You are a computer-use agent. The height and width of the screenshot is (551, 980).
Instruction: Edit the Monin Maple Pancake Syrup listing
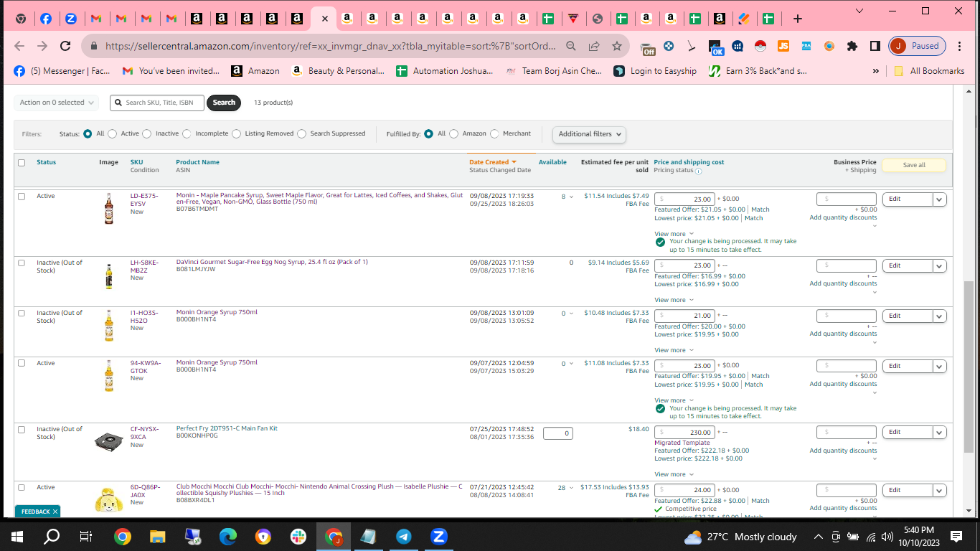click(908, 199)
